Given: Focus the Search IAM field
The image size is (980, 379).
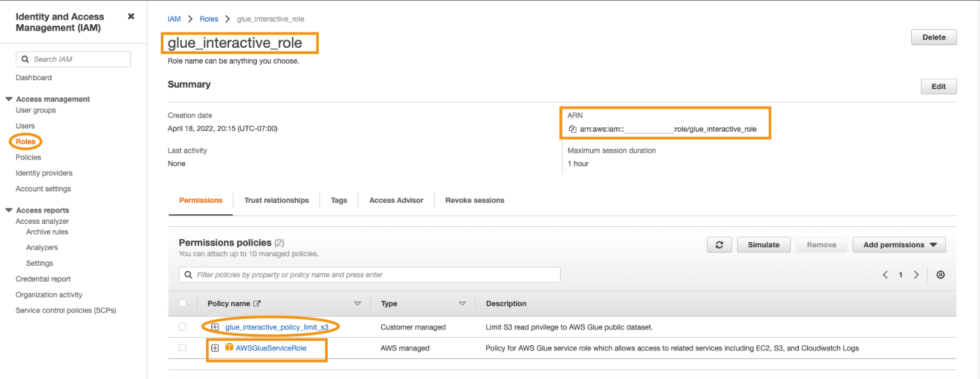Looking at the screenshot, I should (x=73, y=59).
